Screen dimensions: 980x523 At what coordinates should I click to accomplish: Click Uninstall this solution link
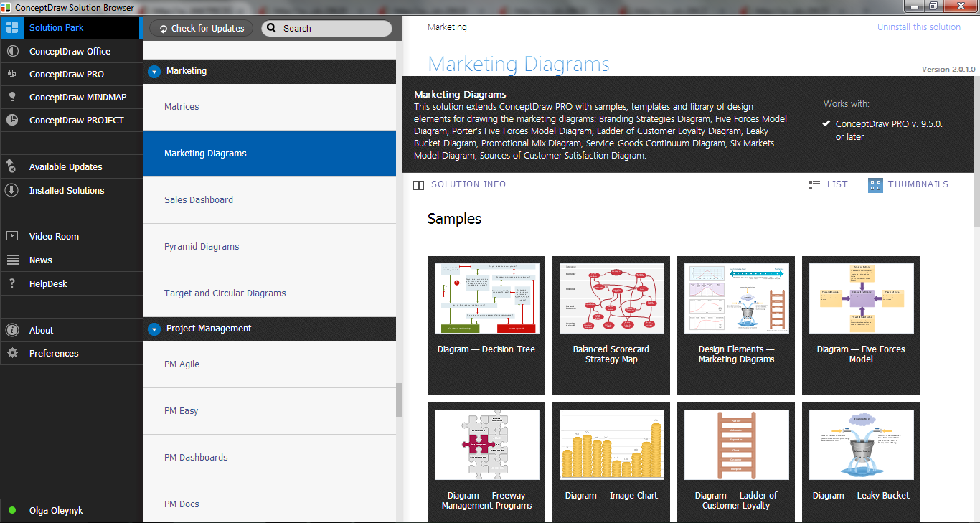(x=918, y=27)
